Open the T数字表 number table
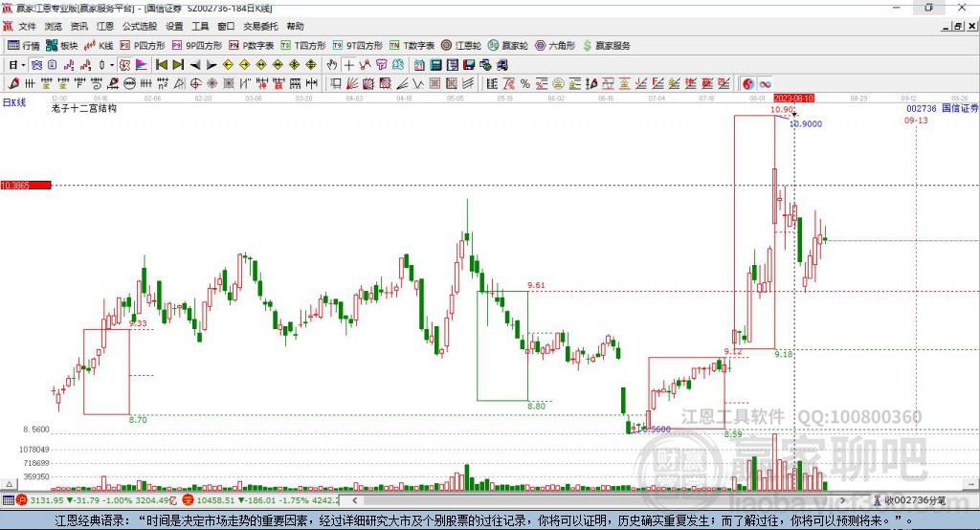This screenshot has height=530, width=980. 412,46
